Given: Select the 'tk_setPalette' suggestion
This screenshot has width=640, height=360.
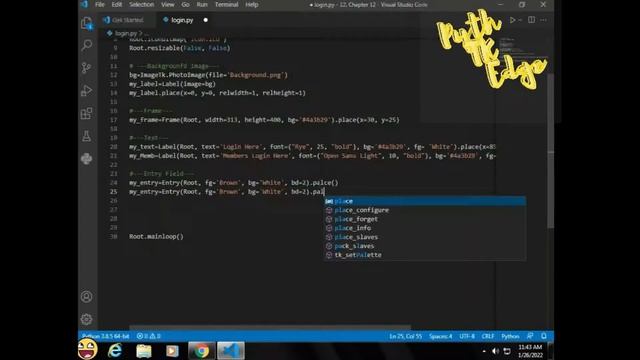Looking at the screenshot, I should coord(425,255).
